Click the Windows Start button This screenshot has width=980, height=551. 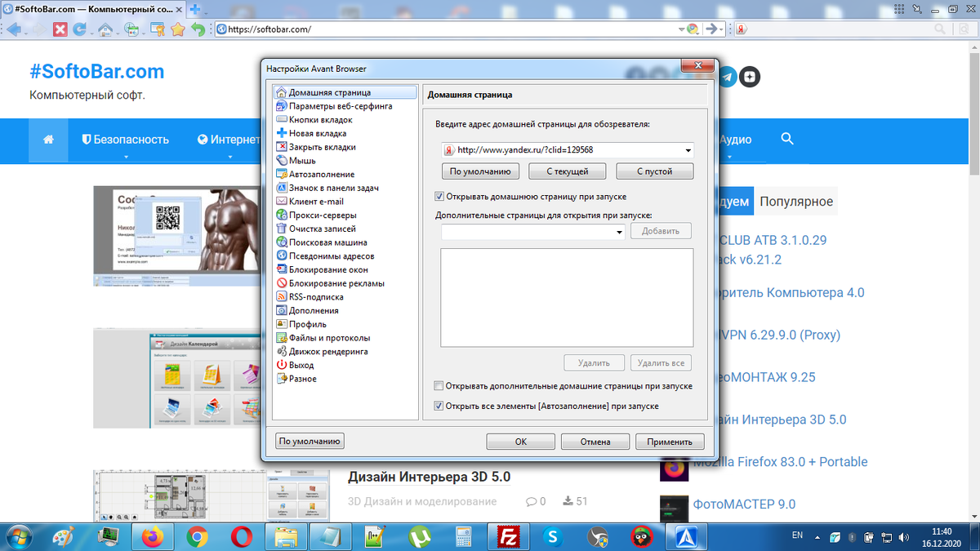tap(19, 536)
